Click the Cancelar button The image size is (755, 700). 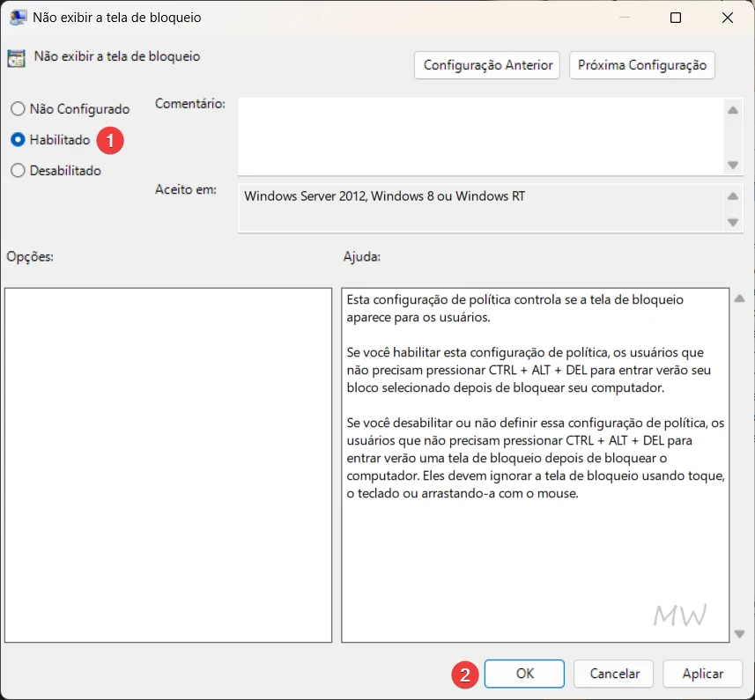[613, 673]
